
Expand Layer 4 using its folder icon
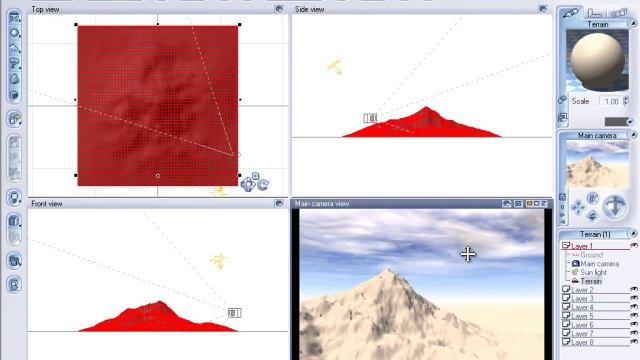click(x=566, y=307)
